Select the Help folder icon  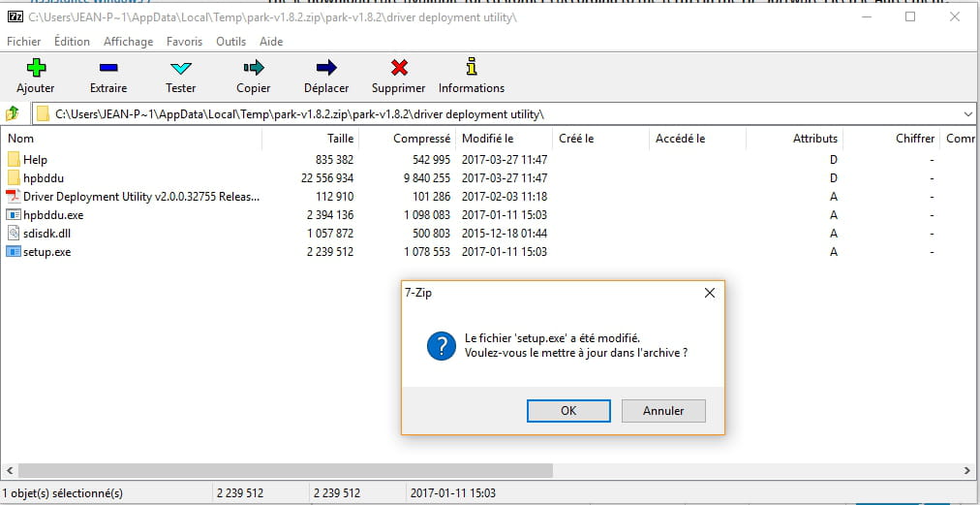pos(14,160)
